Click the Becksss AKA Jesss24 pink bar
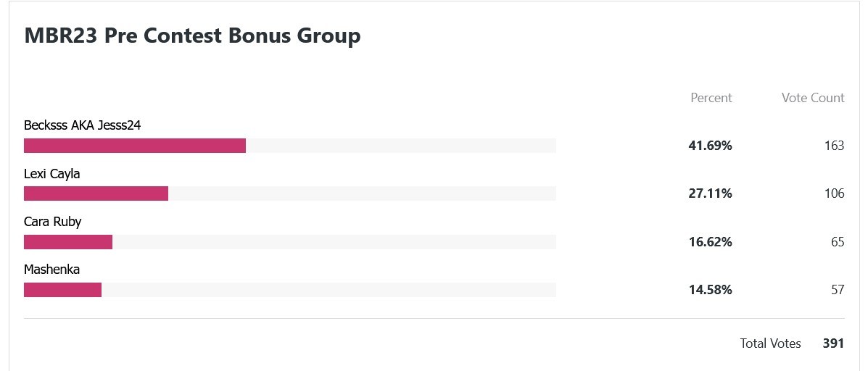The image size is (868, 371). pos(135,146)
